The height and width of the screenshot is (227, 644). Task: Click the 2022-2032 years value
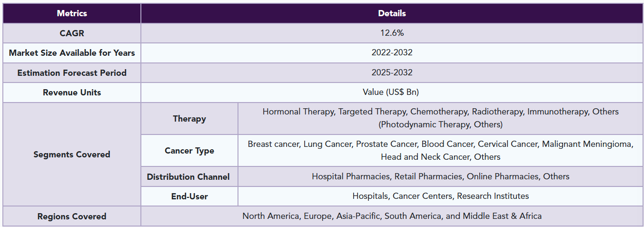coord(392,53)
